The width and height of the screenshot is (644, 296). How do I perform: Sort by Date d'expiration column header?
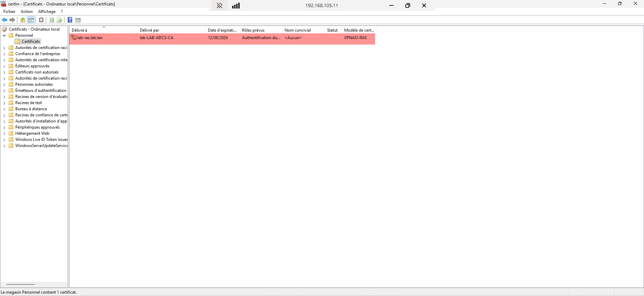pos(222,30)
